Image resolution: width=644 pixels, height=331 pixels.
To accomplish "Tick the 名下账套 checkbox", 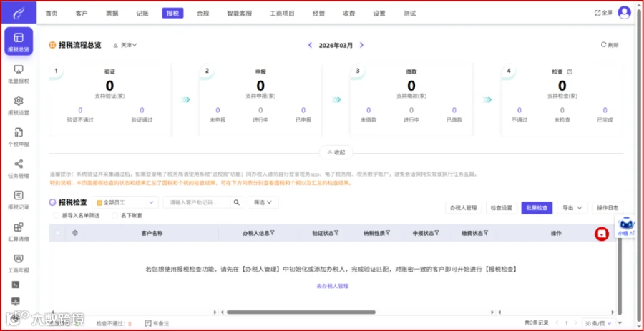I will (x=115, y=215).
